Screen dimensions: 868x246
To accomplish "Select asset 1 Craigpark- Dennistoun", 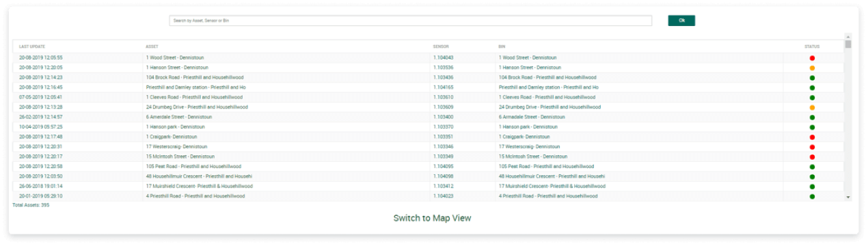I will coord(172,137).
